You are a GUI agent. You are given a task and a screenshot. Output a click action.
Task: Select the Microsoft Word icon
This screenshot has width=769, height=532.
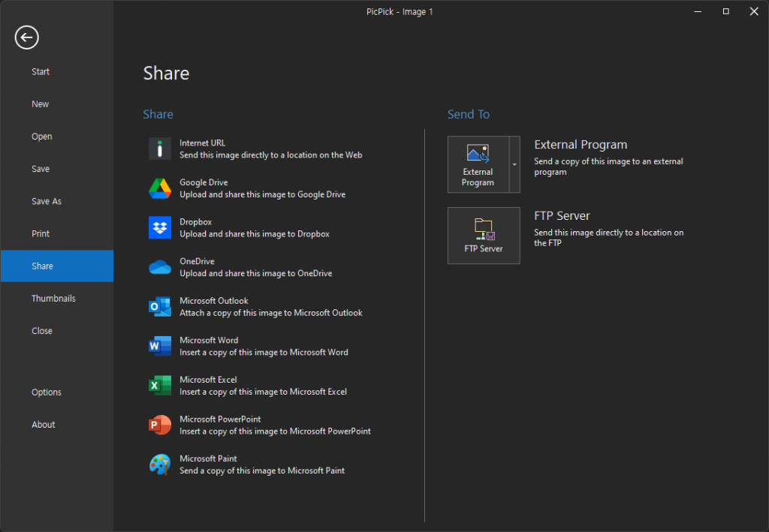pos(160,346)
